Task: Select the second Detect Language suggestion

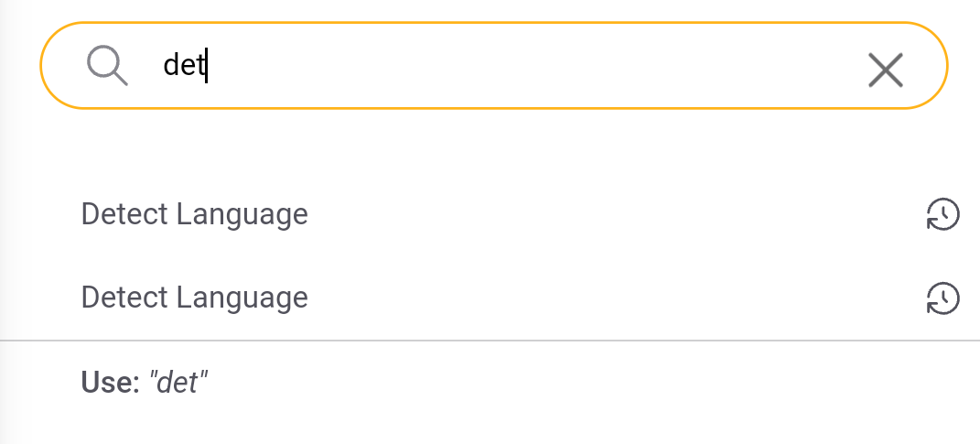Action: coord(194,298)
